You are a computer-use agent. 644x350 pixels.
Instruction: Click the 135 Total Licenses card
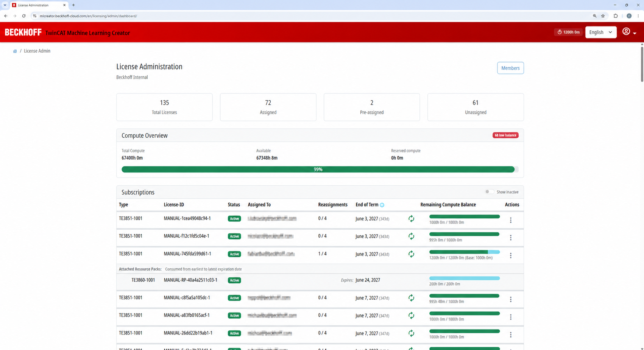(164, 107)
